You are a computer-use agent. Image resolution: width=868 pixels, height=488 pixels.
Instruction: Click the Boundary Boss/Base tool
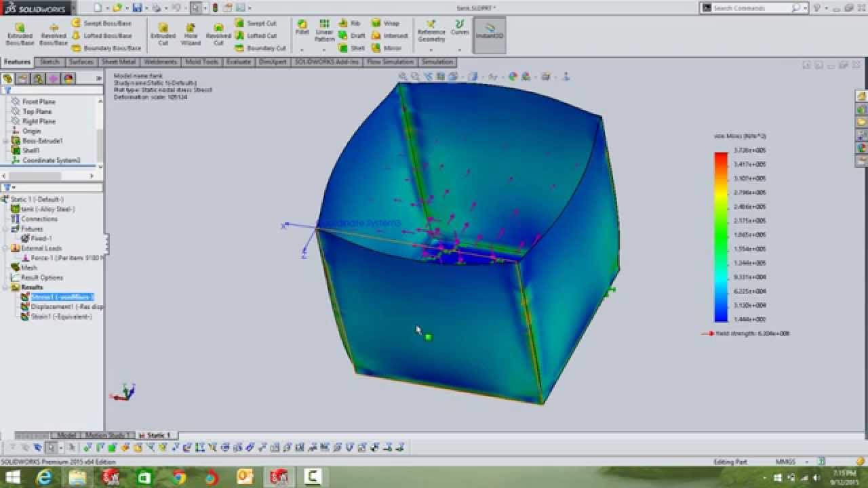(106, 49)
